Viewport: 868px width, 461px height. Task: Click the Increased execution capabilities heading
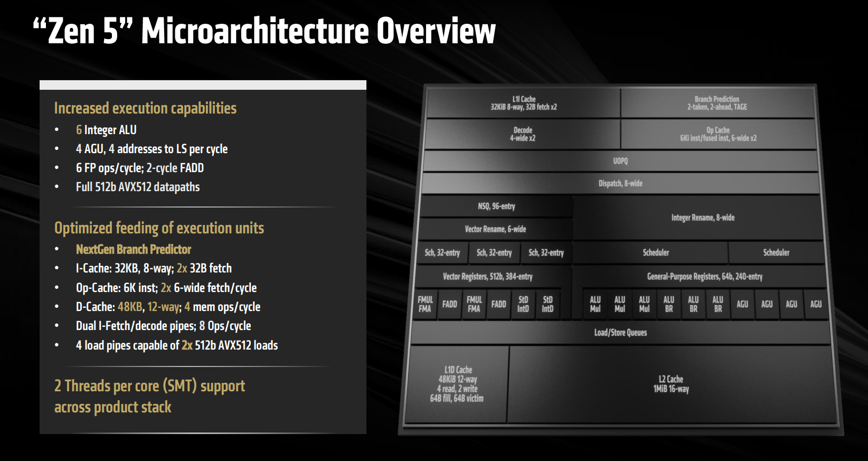pos(145,108)
